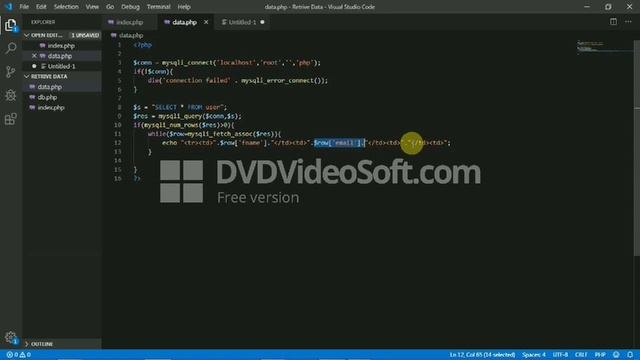Click the data.php breadcrumb
The height and width of the screenshot is (360, 640).
[131, 36]
